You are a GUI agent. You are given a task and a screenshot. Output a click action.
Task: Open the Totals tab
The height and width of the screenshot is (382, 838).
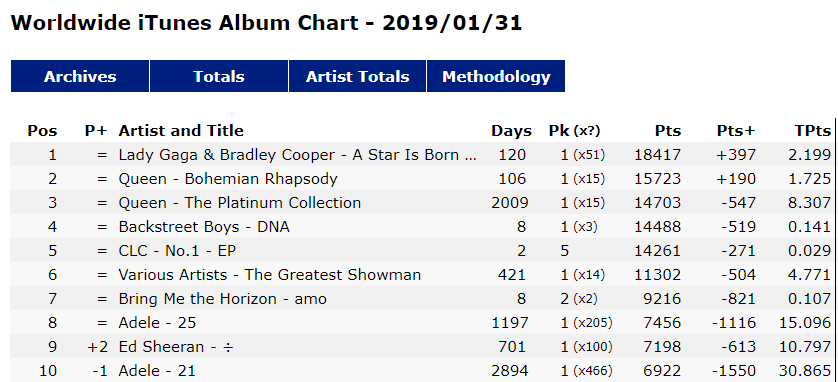point(219,76)
